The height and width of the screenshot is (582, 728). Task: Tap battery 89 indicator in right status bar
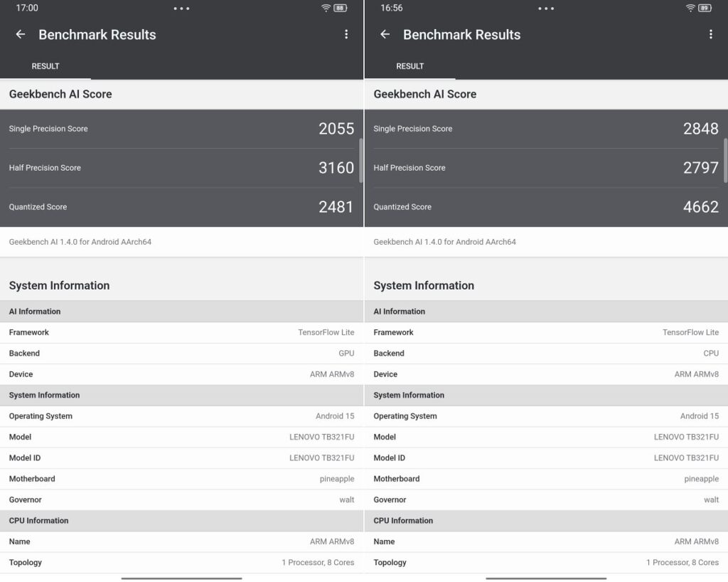pos(705,8)
